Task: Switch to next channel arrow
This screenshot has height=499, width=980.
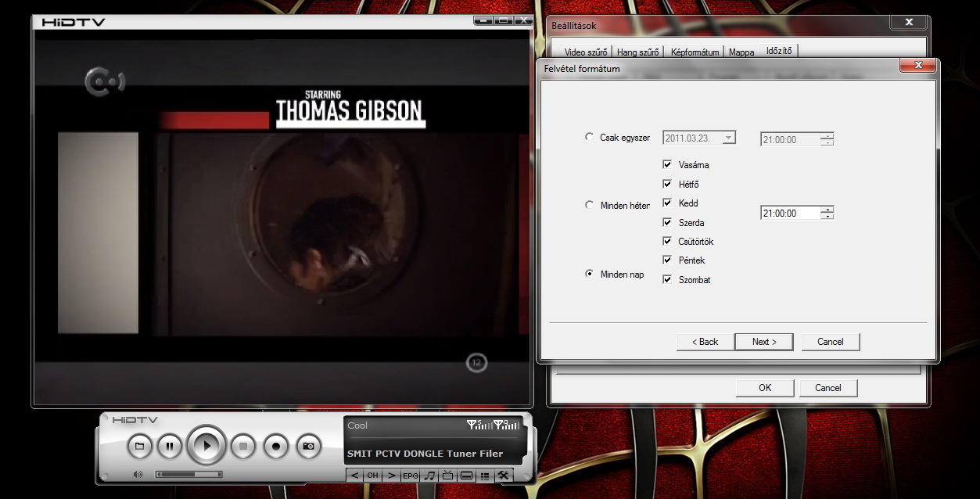Action: (x=391, y=476)
